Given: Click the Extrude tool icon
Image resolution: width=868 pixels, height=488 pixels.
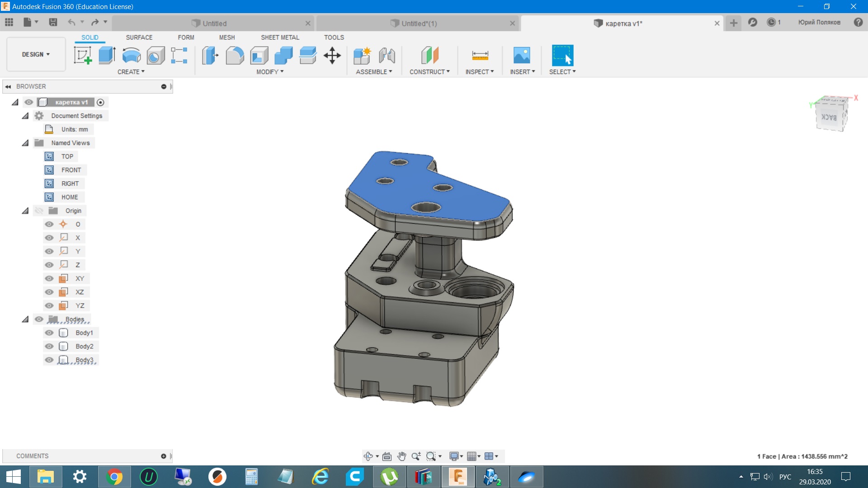Looking at the screenshot, I should [106, 55].
